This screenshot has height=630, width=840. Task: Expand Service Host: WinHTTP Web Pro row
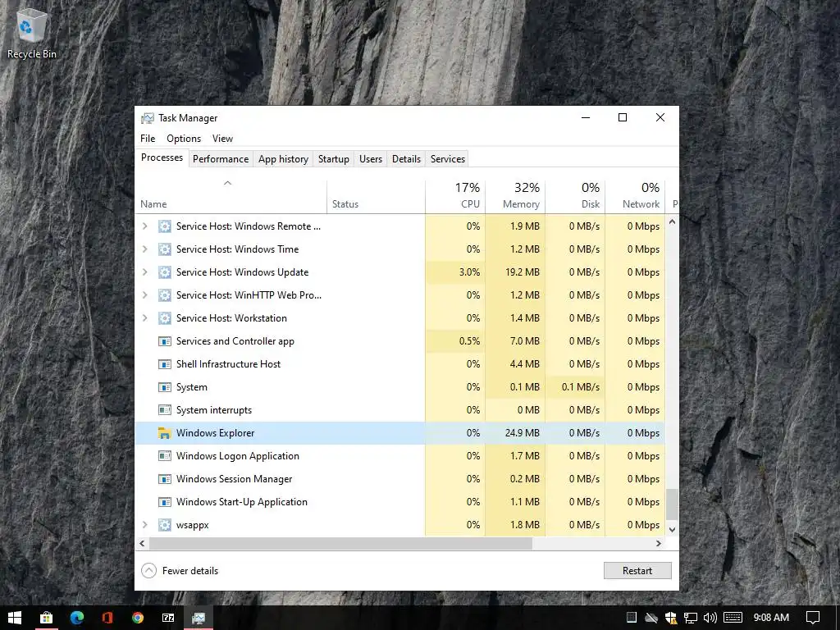(144, 295)
